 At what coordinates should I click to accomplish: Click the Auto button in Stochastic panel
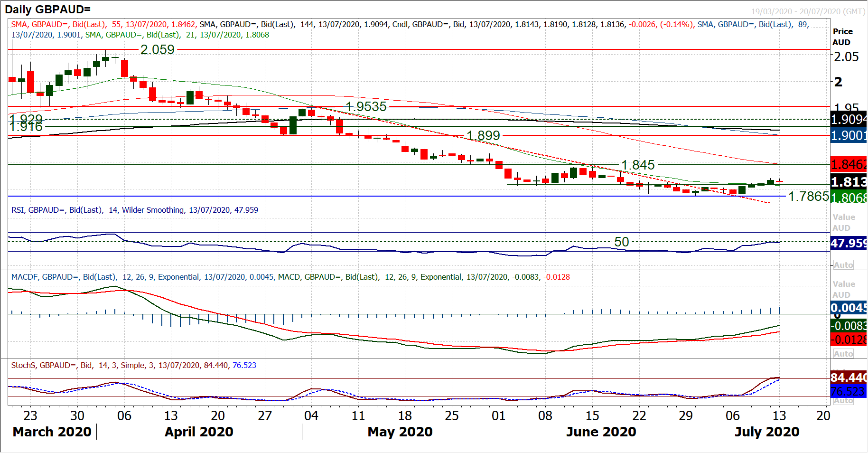(843, 401)
